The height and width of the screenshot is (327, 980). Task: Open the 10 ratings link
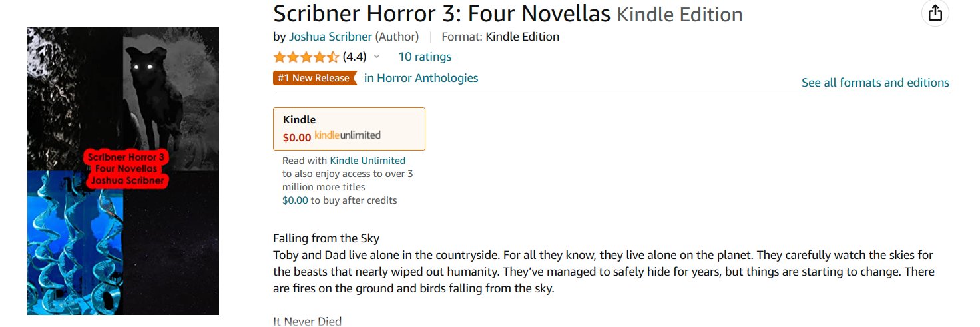(x=425, y=57)
